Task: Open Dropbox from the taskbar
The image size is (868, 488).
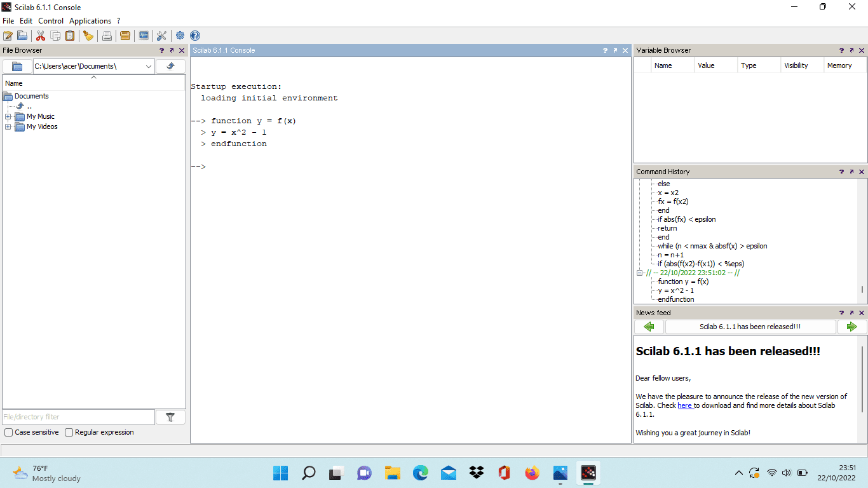Action: click(x=476, y=473)
